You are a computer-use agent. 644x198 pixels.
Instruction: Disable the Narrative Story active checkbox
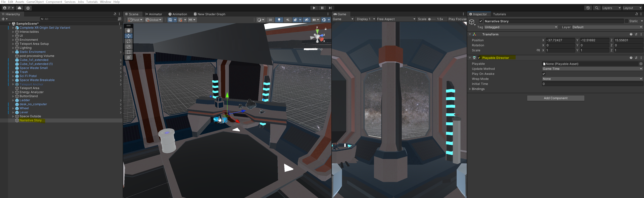[481, 21]
